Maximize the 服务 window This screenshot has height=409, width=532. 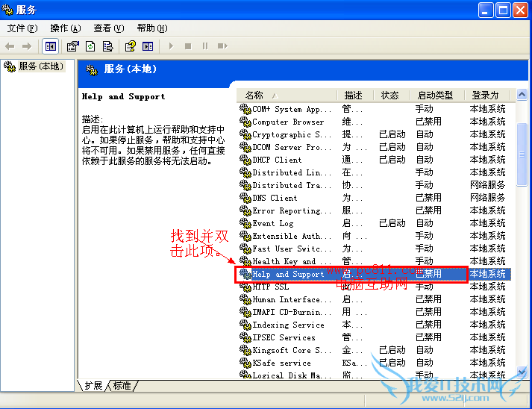tap(503, 10)
